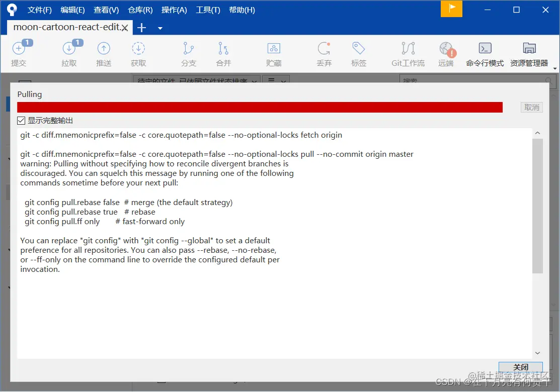The image size is (560, 392).
Task: Open the 工具(T) menu
Action: click(x=208, y=10)
